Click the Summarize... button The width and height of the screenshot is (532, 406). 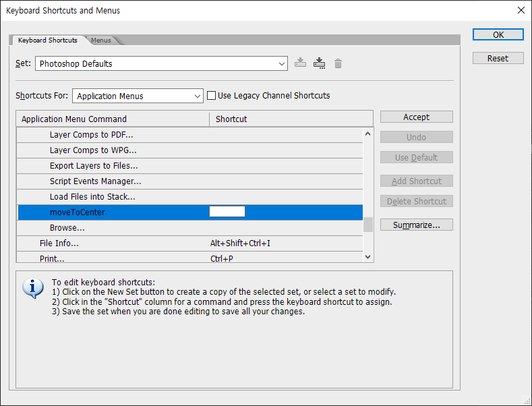click(x=416, y=225)
